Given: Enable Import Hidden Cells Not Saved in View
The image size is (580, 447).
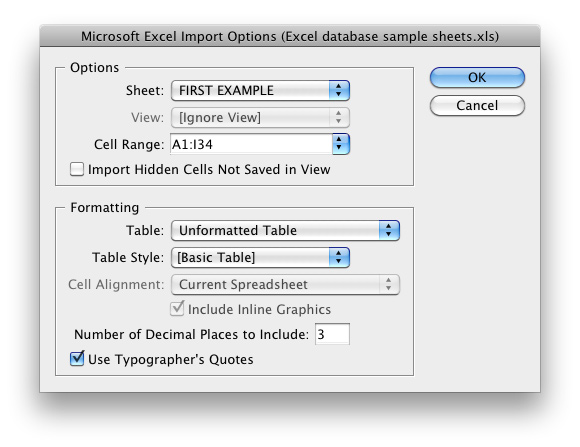Looking at the screenshot, I should (x=77, y=169).
